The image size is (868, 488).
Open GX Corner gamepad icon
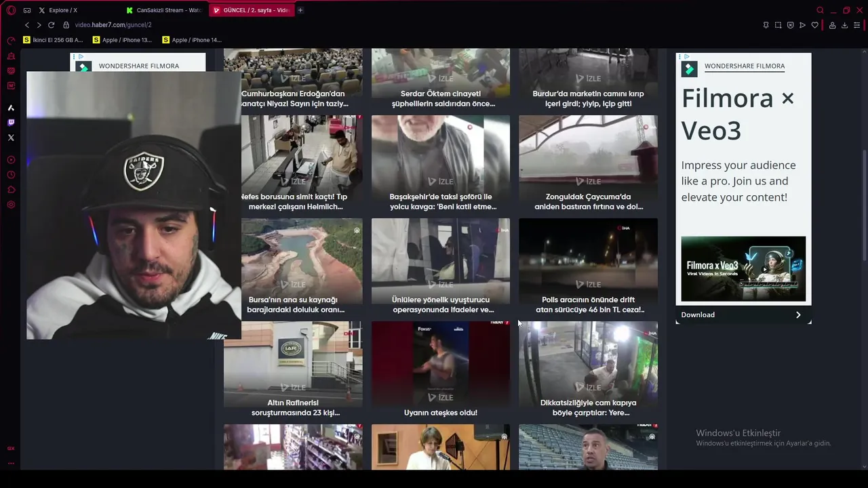click(x=27, y=10)
